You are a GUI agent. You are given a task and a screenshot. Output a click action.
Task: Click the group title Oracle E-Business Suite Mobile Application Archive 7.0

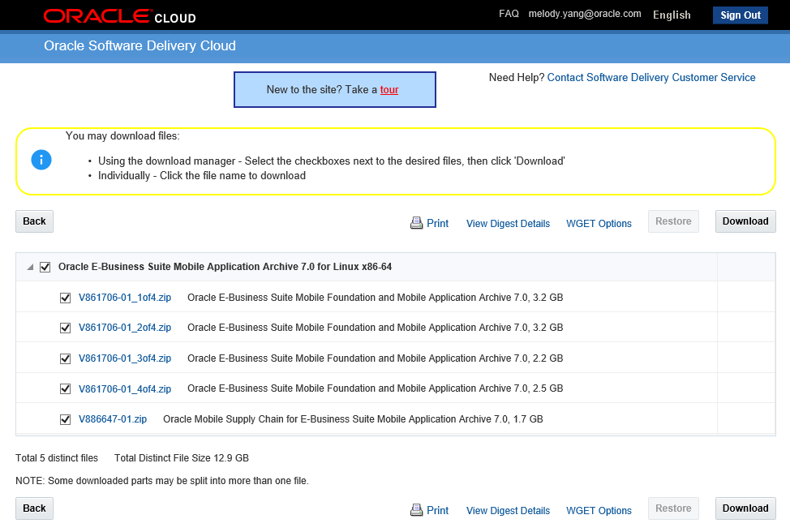click(x=225, y=267)
